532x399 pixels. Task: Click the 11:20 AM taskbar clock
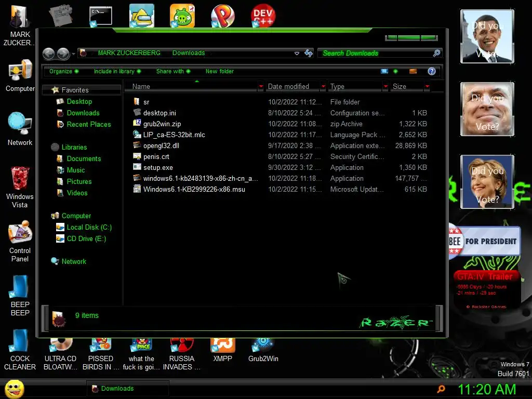(x=487, y=389)
